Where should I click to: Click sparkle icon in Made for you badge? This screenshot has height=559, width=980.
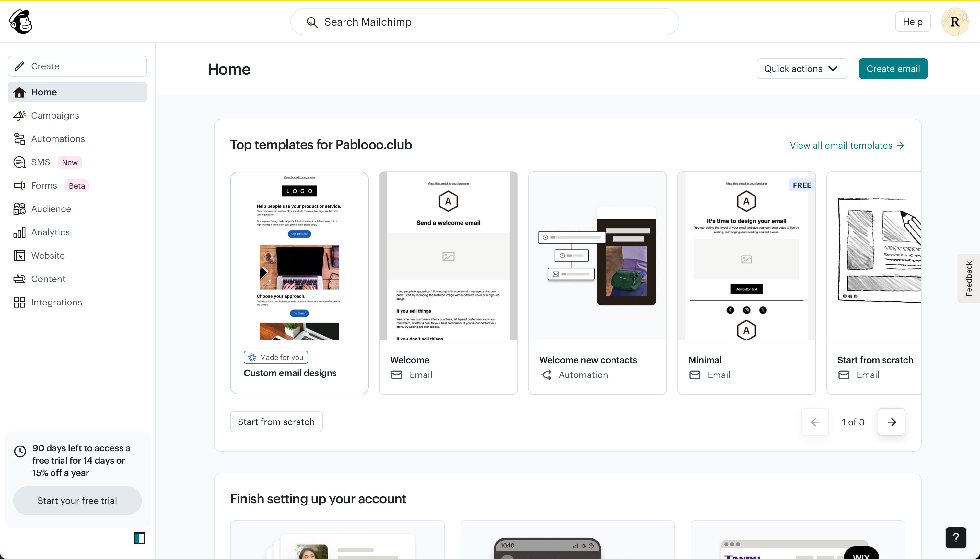(252, 357)
